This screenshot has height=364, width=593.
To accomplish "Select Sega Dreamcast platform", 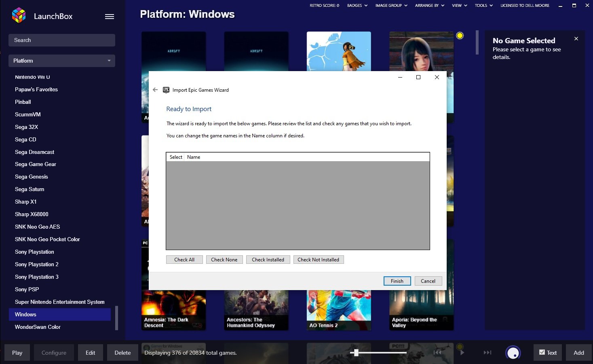I will point(34,152).
